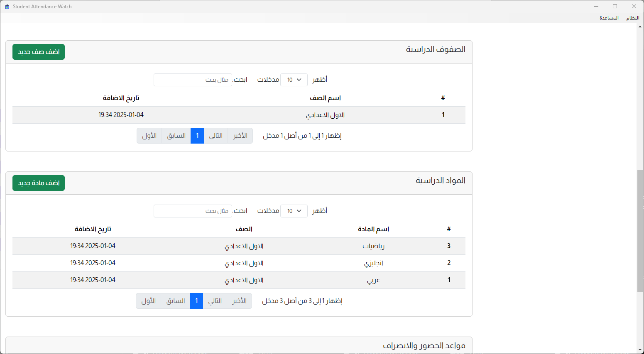Click the Student Attendance Watch app icon
The image size is (644, 354).
click(x=7, y=7)
